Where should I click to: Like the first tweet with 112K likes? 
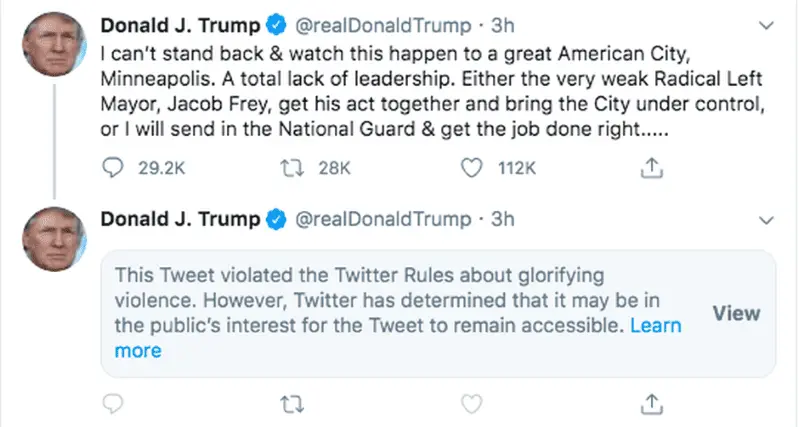(471, 170)
